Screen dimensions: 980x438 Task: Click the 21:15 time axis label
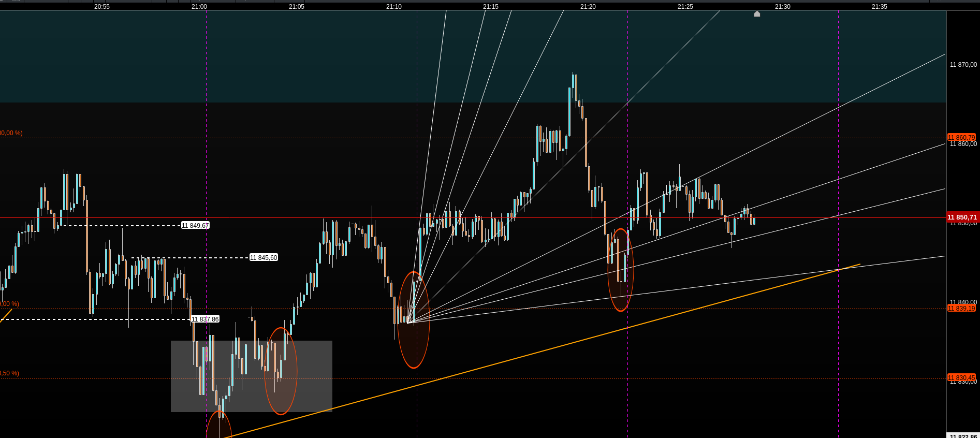point(491,7)
